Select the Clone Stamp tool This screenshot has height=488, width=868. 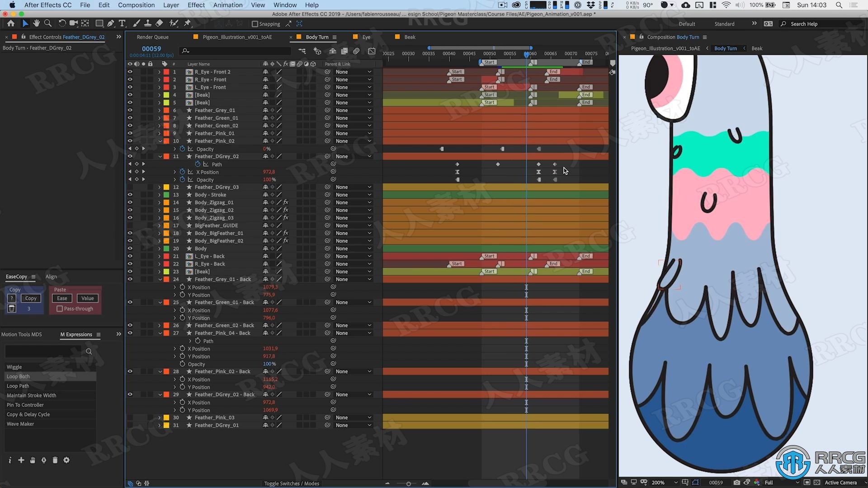pos(147,23)
